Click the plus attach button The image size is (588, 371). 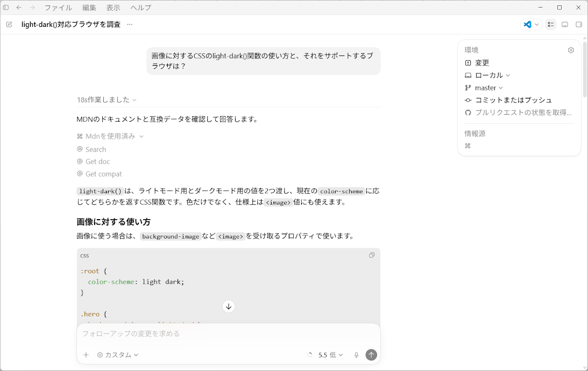click(x=86, y=355)
